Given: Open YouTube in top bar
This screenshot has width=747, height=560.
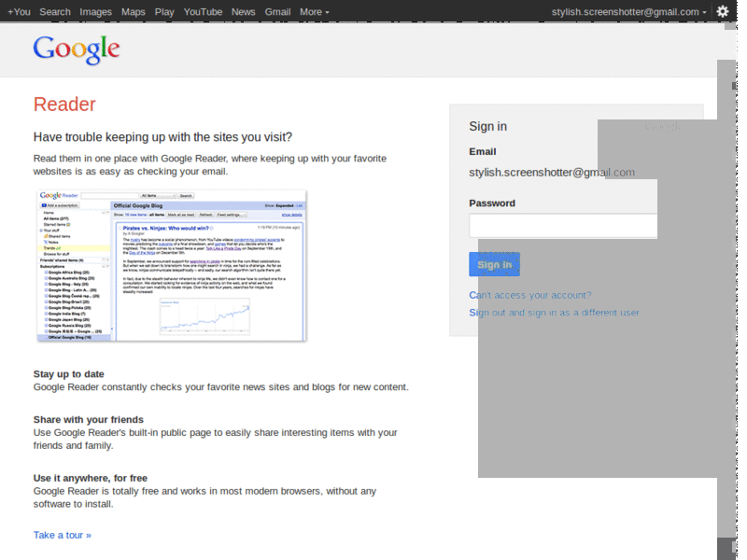Looking at the screenshot, I should pos(203,12).
